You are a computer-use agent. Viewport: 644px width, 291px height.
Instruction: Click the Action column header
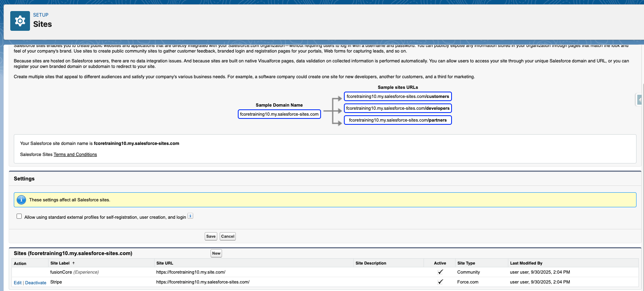coord(20,263)
